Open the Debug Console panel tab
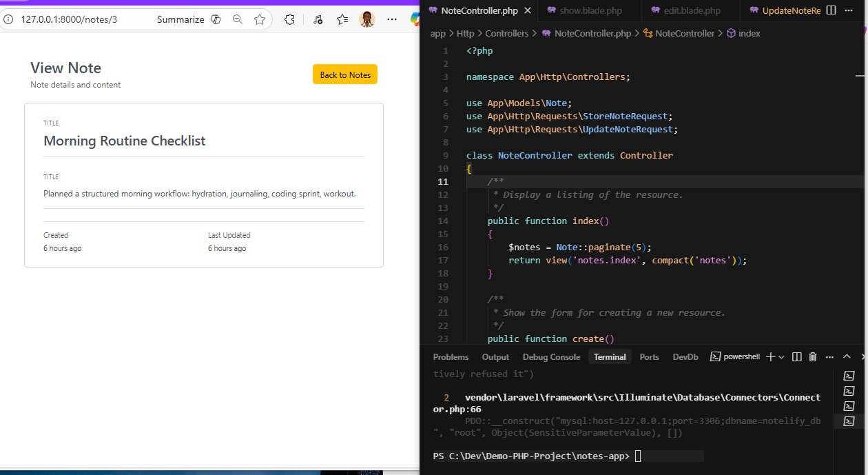Viewport: 868px width, 475px height. pyautogui.click(x=551, y=356)
